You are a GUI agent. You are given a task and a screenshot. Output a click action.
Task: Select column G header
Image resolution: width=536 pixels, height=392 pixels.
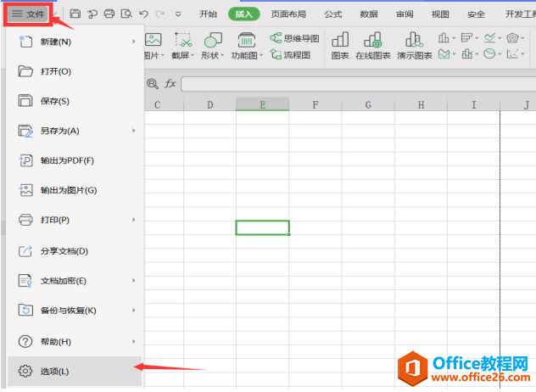tap(368, 104)
